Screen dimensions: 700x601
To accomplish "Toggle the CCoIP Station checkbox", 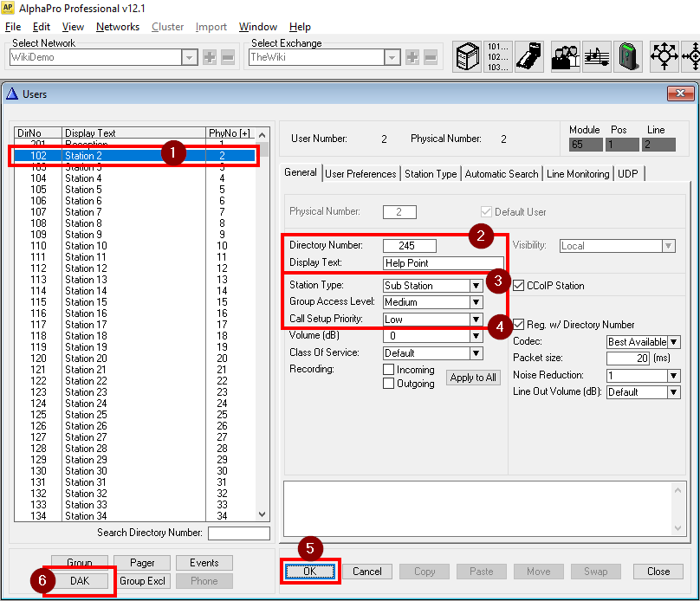I will tap(519, 285).
